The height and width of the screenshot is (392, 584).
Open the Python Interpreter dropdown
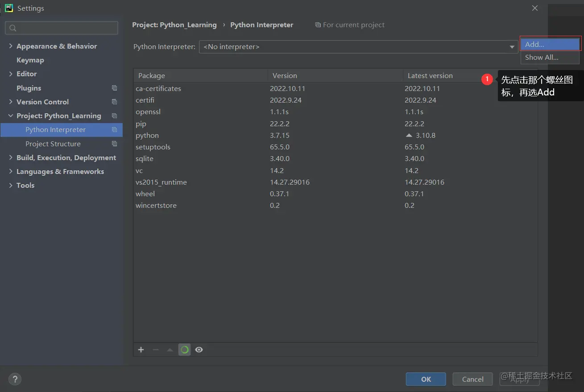click(512, 47)
